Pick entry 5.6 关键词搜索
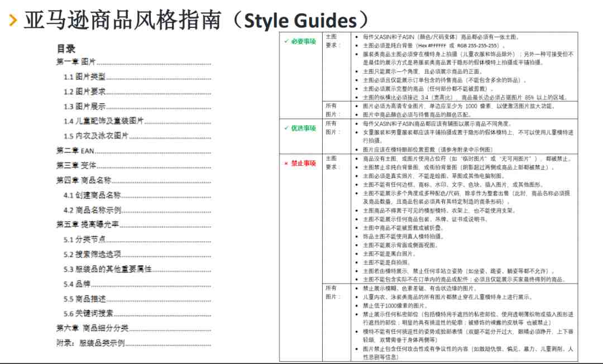Image resolution: width=603 pixels, height=364 pixels. pyautogui.click(x=137, y=313)
